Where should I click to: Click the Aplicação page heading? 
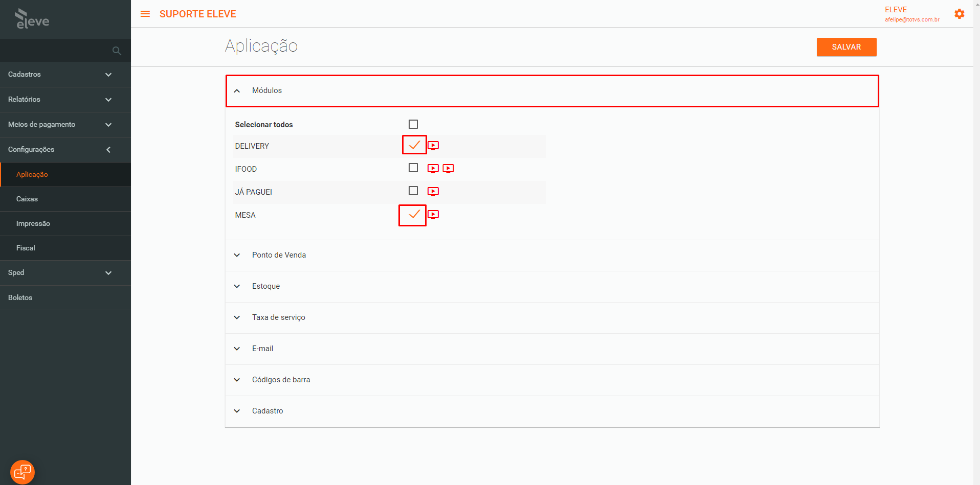(x=261, y=46)
